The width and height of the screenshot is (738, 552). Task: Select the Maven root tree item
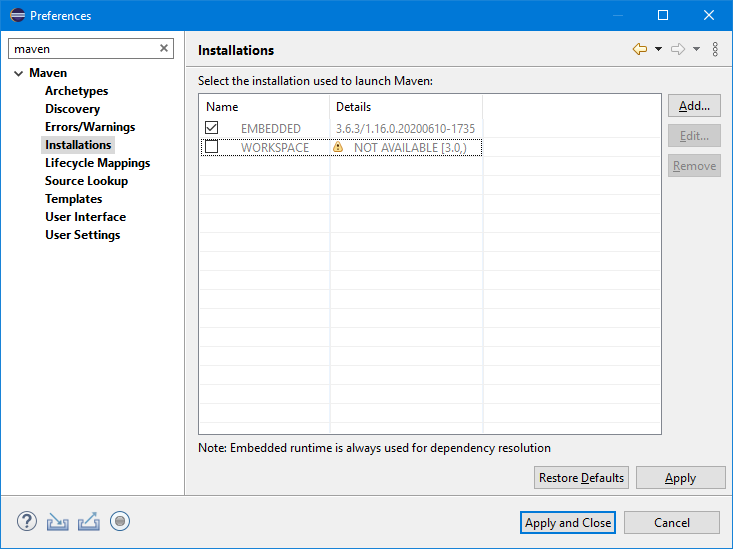pos(48,73)
